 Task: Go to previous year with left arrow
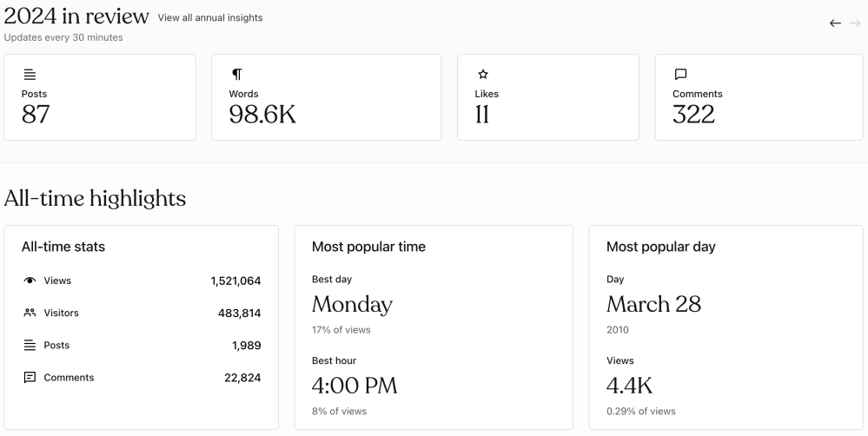coord(835,23)
